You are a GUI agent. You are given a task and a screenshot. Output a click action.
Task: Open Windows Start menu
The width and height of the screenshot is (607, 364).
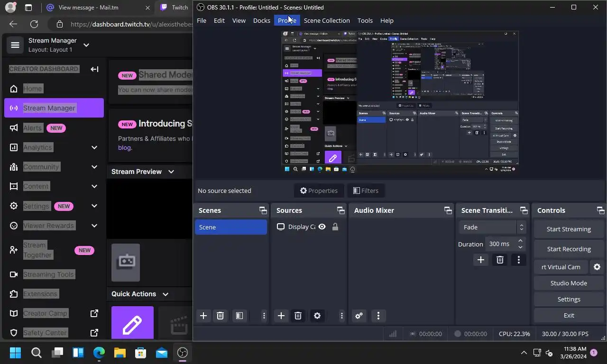pos(16,353)
